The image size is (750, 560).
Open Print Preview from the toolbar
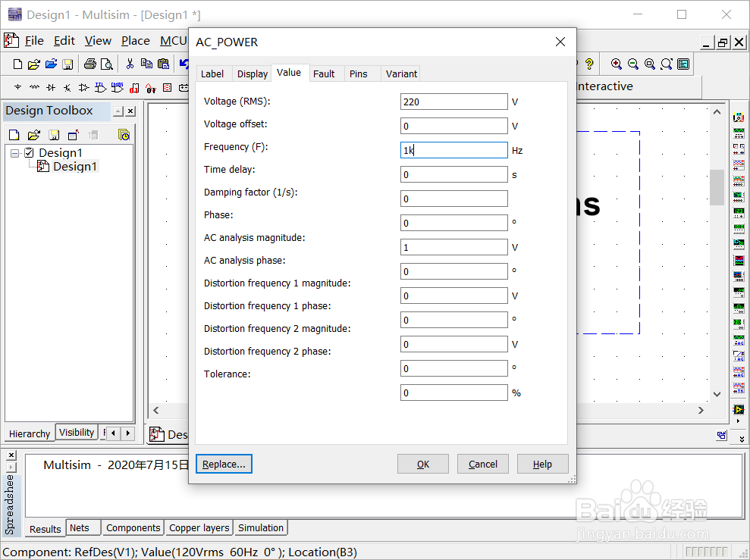coord(107,64)
